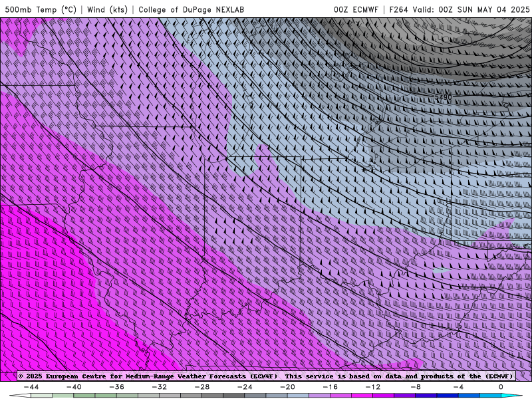Click the '-28' colorbar tick label
The width and height of the screenshot is (532, 399).
coord(202,387)
